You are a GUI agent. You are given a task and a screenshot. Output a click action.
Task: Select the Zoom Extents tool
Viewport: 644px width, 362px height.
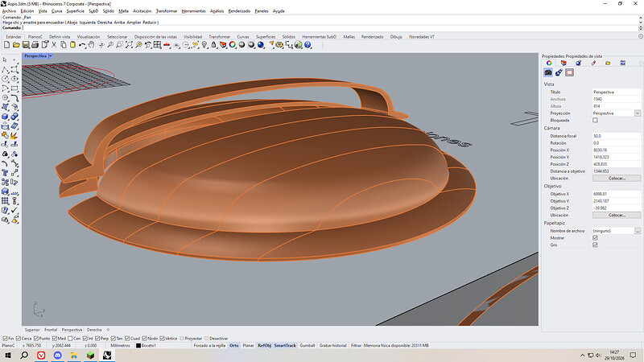click(x=129, y=45)
